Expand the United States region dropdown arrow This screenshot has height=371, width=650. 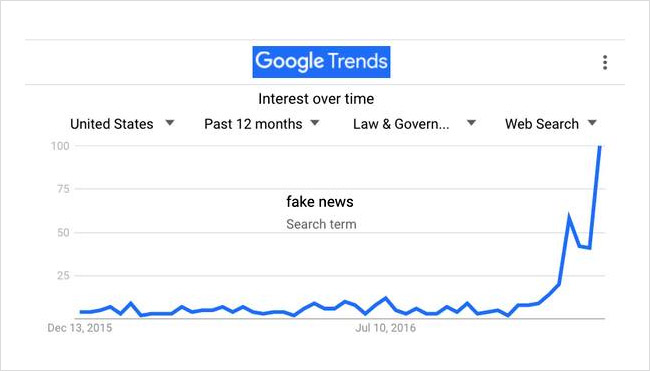[170, 123]
